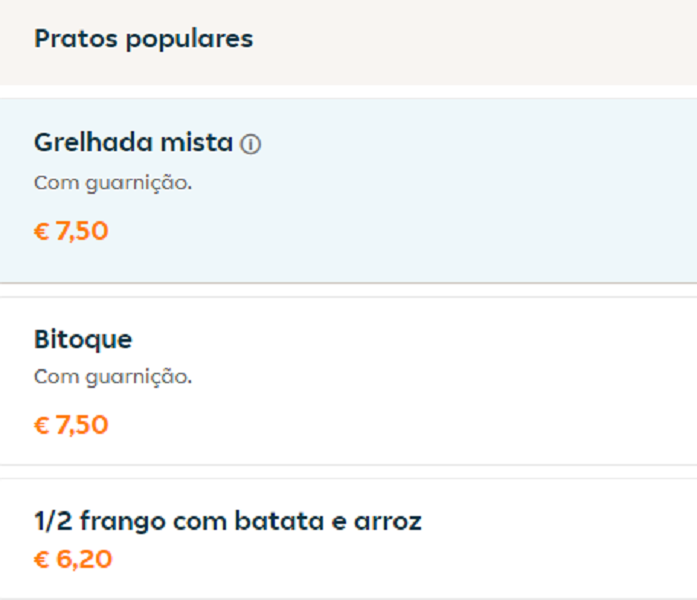The height and width of the screenshot is (600, 697).
Task: Select the Bitoque dish title
Action: click(83, 340)
